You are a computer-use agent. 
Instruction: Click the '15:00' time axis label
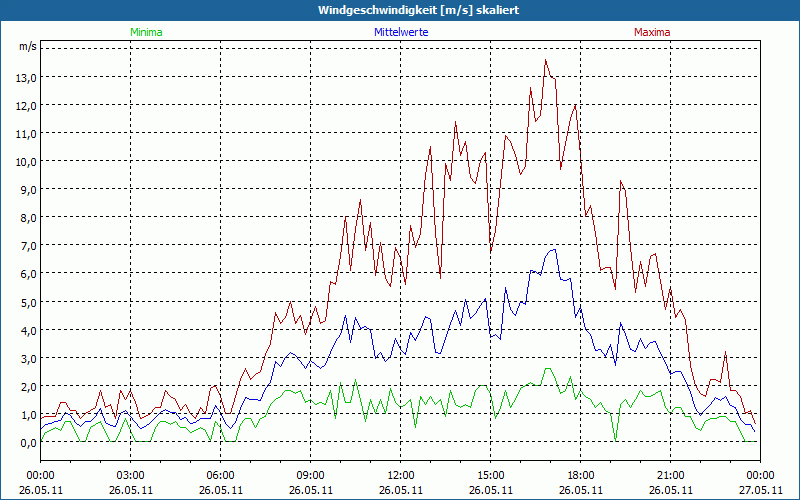click(490, 476)
